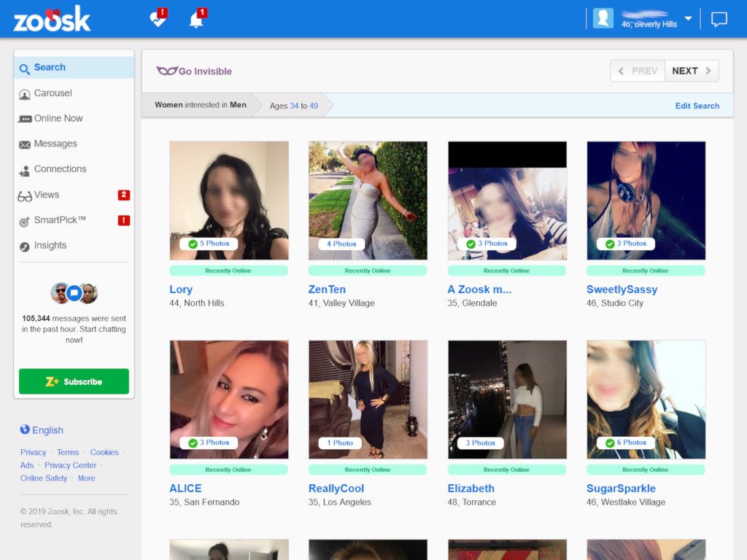Open the Search section in the sidebar
The height and width of the screenshot is (560, 747).
(x=50, y=67)
